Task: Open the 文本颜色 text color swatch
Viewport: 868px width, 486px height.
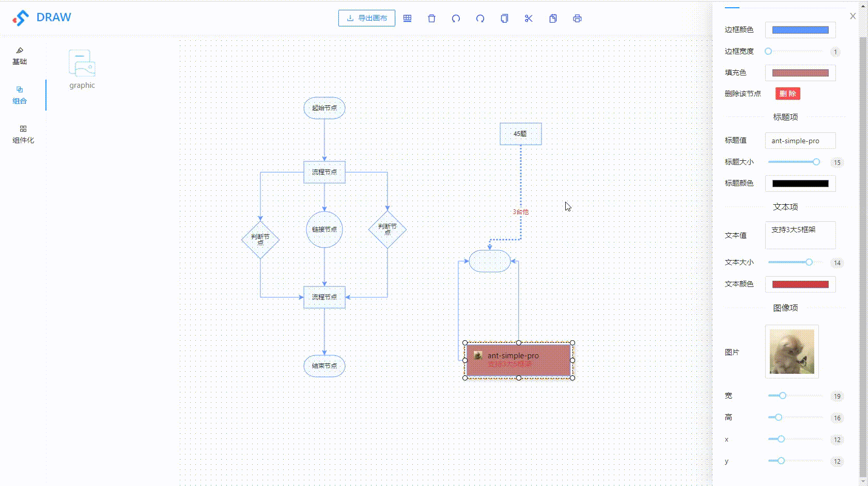Action: pyautogui.click(x=800, y=284)
